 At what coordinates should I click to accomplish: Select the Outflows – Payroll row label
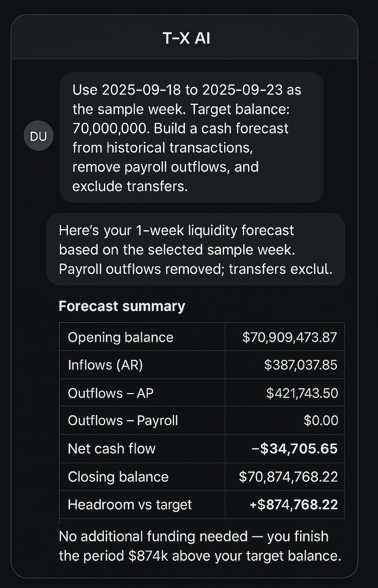pyautogui.click(x=123, y=421)
